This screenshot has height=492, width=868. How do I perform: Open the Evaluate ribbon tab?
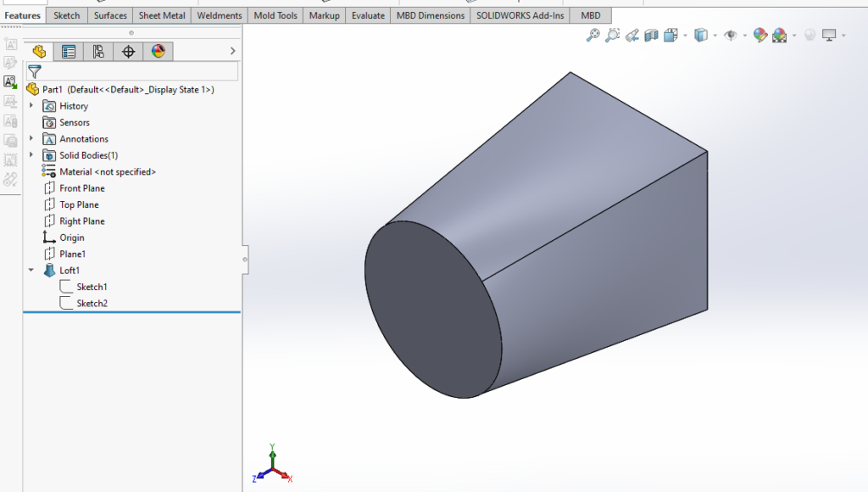click(x=367, y=14)
